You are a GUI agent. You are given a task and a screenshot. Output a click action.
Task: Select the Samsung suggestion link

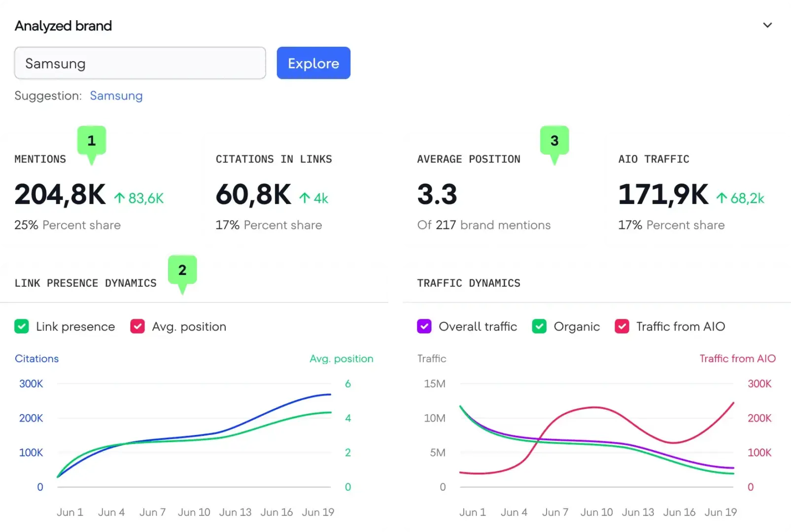pyautogui.click(x=116, y=96)
